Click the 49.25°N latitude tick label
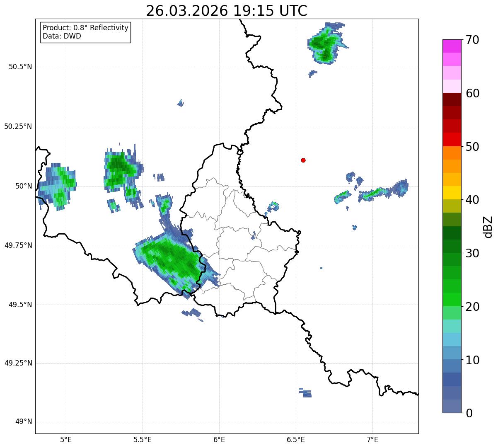The width and height of the screenshot is (498, 448). [x=18, y=363]
